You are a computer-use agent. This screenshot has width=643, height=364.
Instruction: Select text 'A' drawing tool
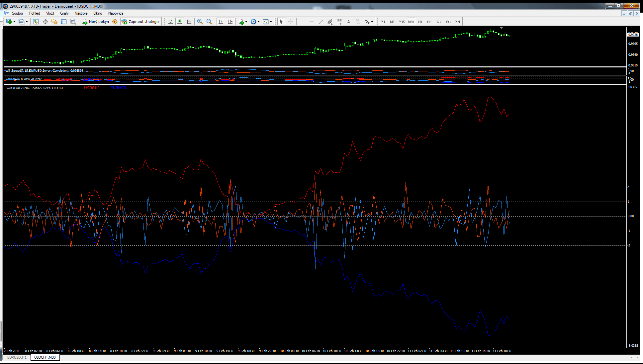point(348,22)
